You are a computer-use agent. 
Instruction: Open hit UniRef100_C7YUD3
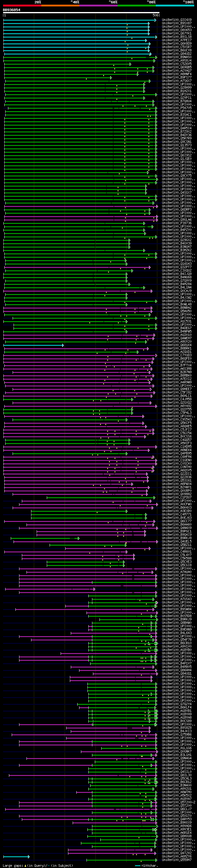(x=176, y=355)
